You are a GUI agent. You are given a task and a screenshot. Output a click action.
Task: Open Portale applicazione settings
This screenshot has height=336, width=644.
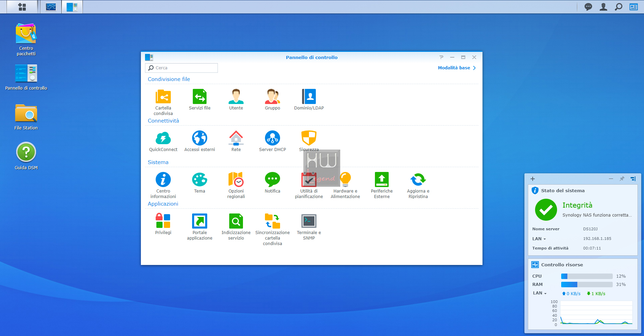[200, 221]
